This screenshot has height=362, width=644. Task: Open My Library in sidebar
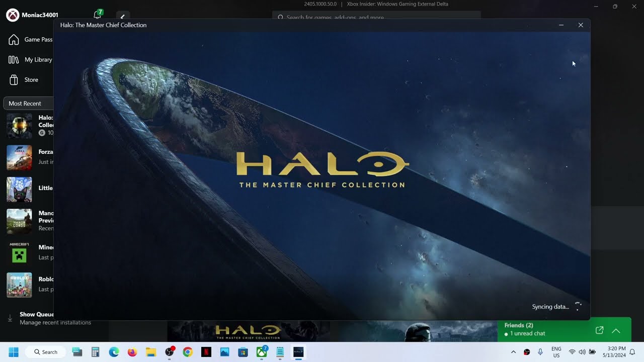pyautogui.click(x=30, y=60)
